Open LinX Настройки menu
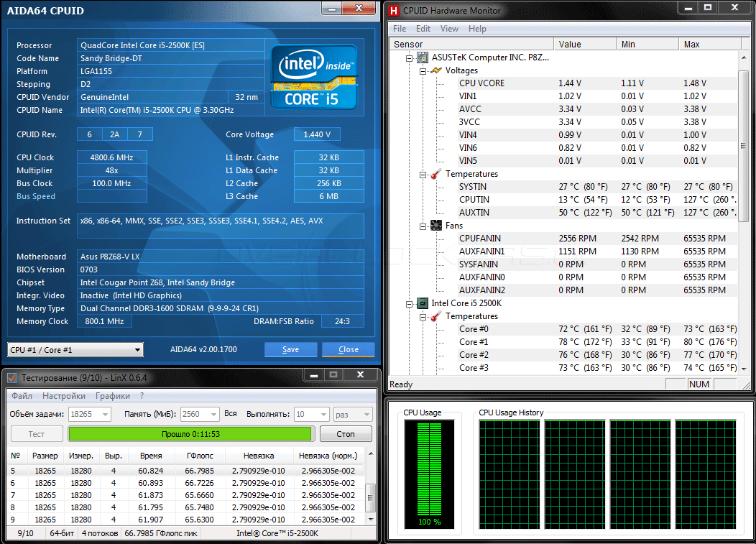 pos(64,395)
